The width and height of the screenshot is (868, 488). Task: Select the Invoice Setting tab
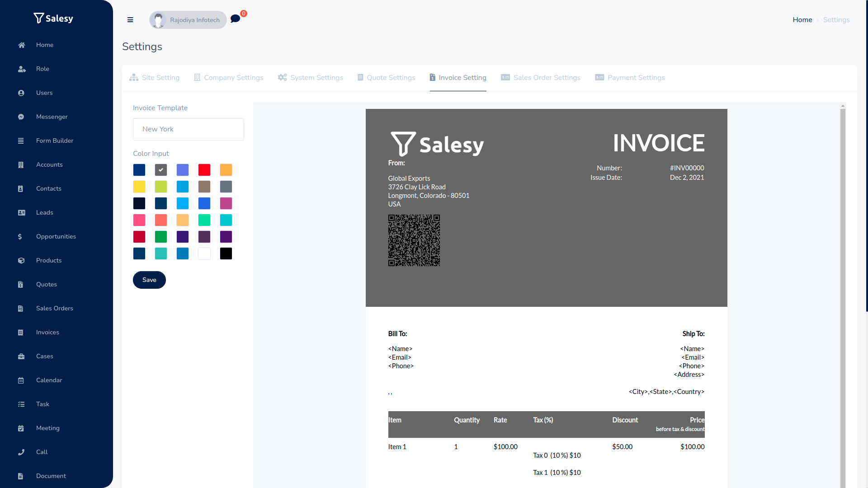[x=458, y=78]
